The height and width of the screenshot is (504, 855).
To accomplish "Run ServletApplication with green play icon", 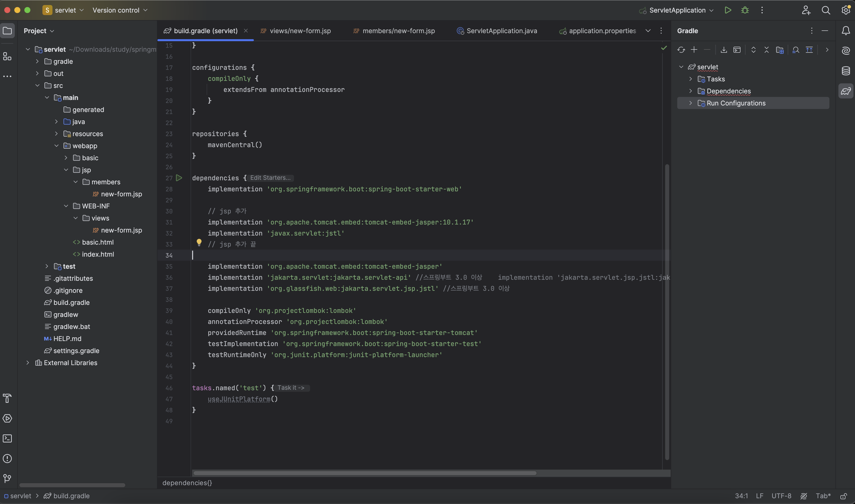I will 728,10.
